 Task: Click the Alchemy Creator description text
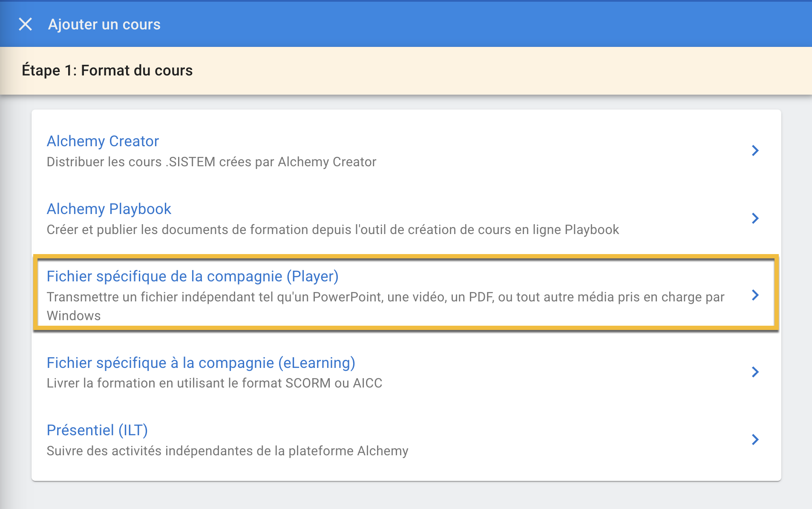point(211,162)
